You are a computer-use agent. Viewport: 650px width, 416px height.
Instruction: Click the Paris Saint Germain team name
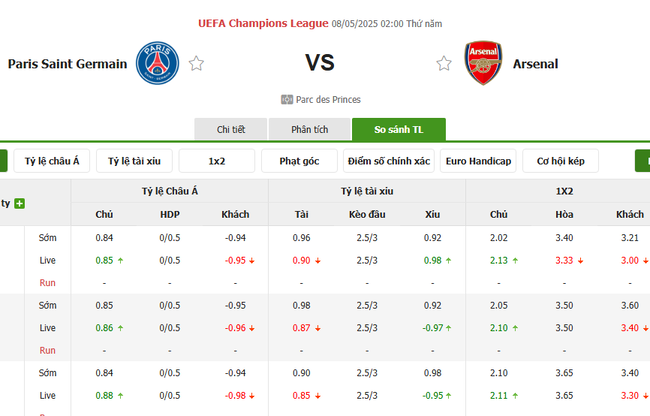coord(67,64)
